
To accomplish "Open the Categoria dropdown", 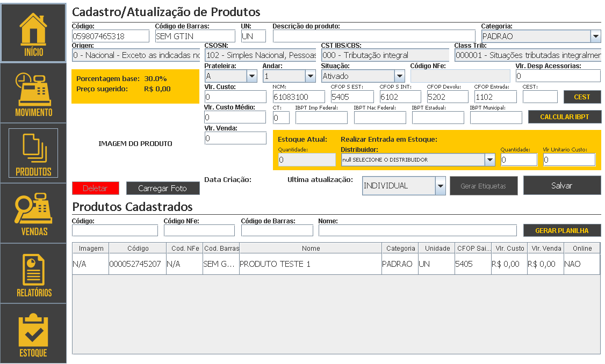I will 595,37.
